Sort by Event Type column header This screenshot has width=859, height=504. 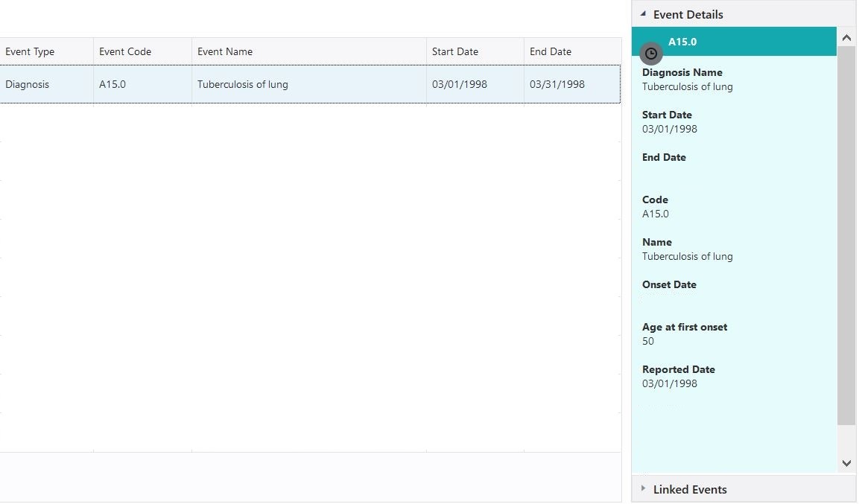(47, 51)
